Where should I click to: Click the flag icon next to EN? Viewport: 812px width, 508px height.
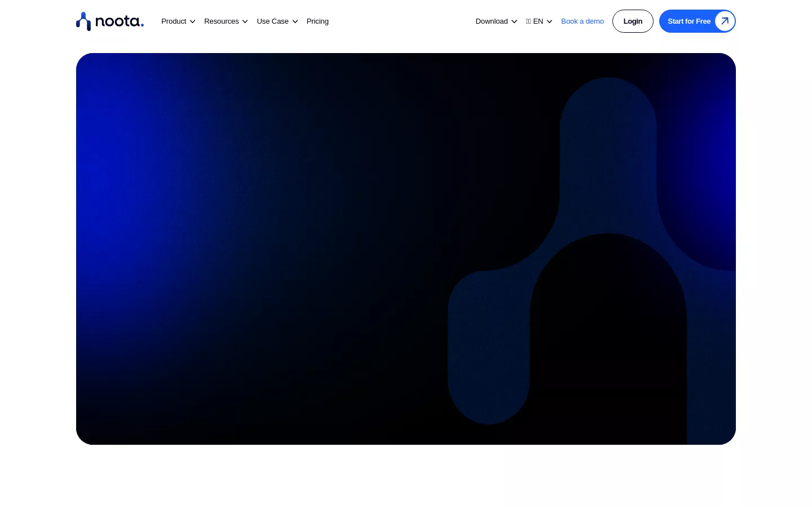[x=528, y=21]
